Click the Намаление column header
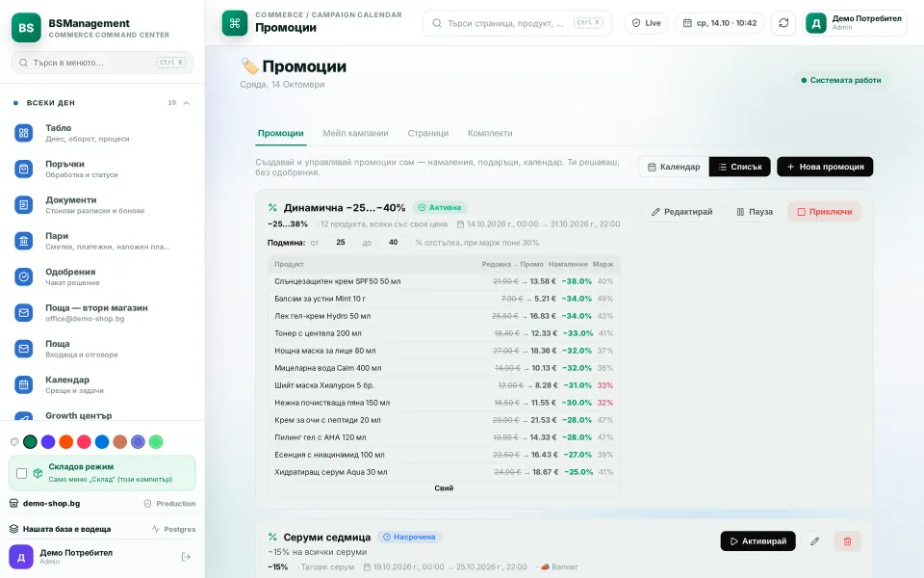 point(568,264)
